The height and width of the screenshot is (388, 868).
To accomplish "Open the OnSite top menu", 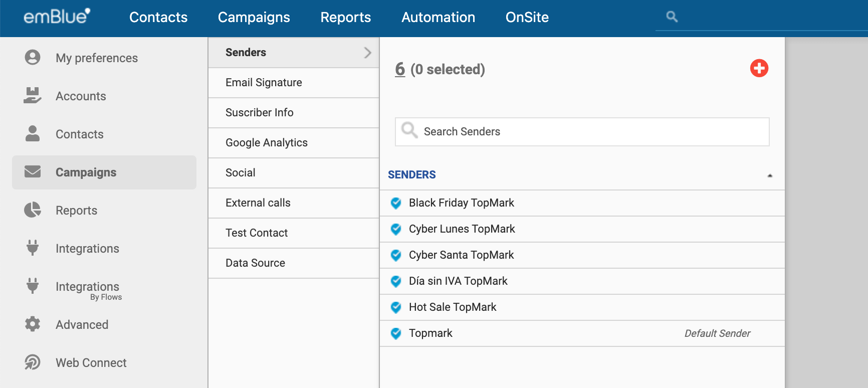I will tap(527, 18).
